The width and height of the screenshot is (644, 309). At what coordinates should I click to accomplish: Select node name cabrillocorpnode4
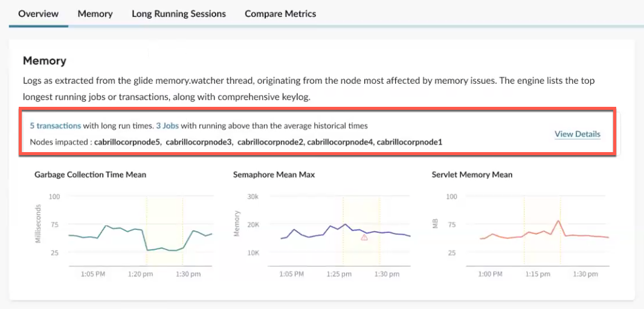(340, 142)
